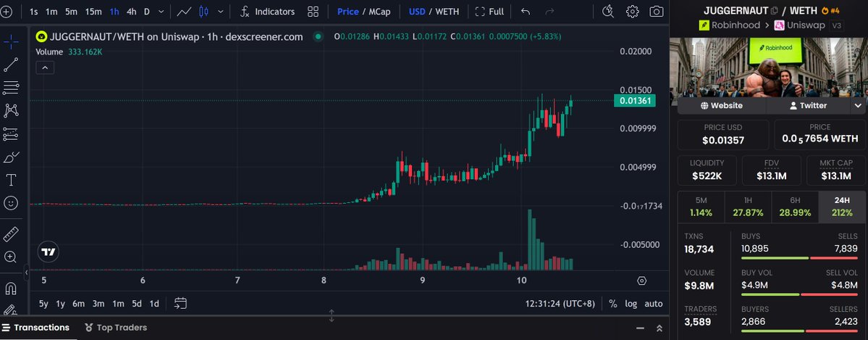Open the layout templates grid icon

pos(313,12)
